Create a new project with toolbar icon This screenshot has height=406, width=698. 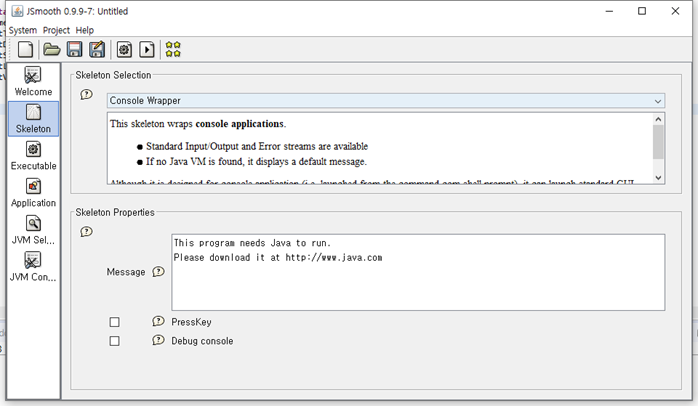pyautogui.click(x=25, y=49)
